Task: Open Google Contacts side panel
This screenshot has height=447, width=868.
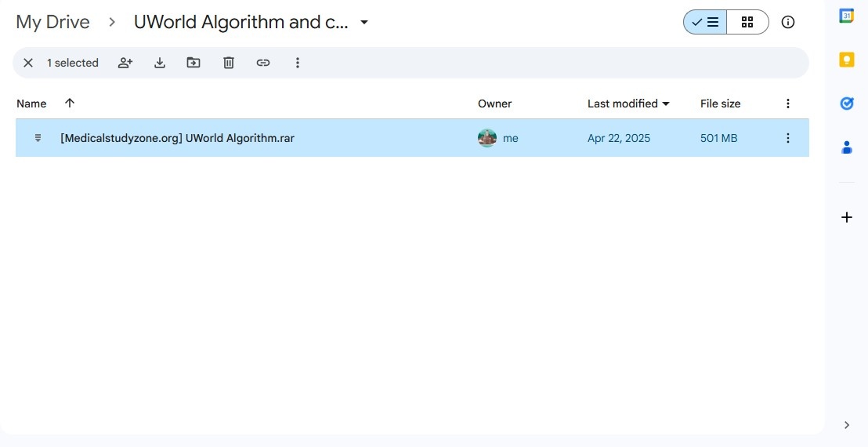Action: pyautogui.click(x=846, y=147)
